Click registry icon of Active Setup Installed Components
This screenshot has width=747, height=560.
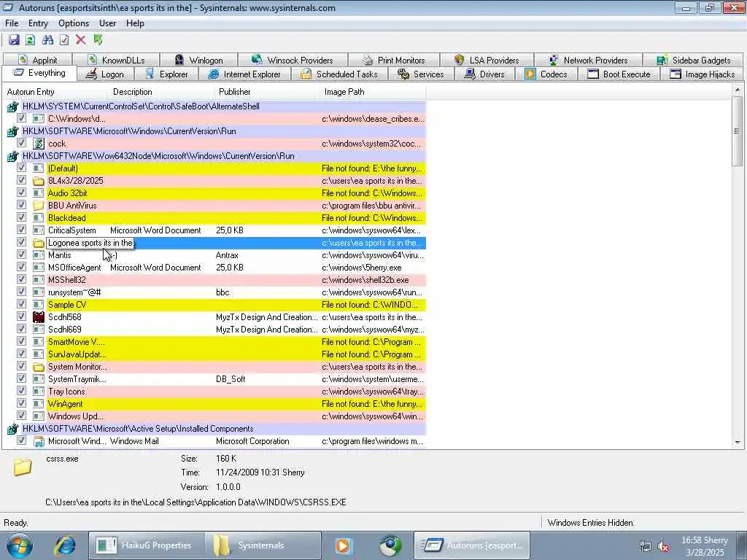pyautogui.click(x=12, y=429)
